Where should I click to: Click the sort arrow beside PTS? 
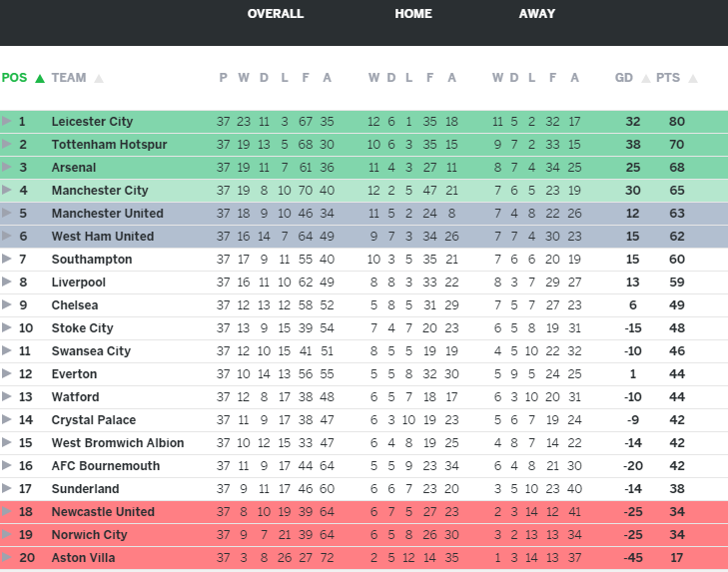pyautogui.click(x=693, y=78)
